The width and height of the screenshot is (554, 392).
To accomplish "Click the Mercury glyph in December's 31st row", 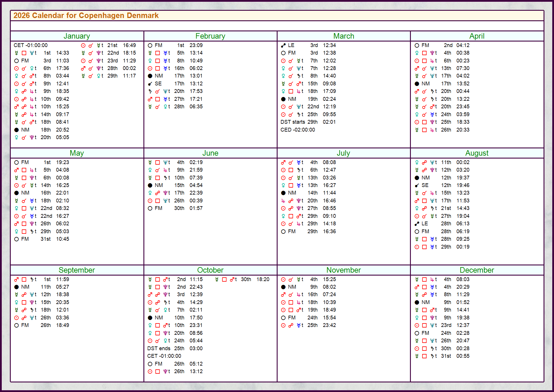I will [417, 356].
